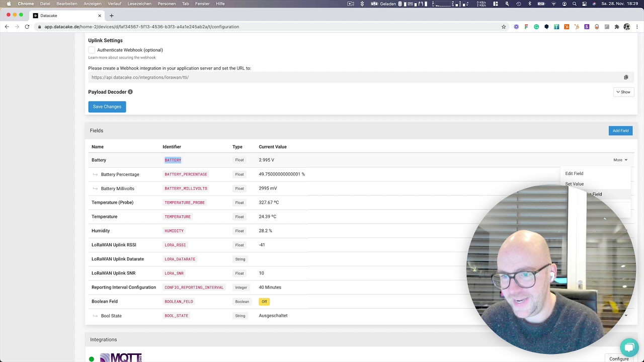Open the More dropdown for Battery
644x362 pixels.
(620, 160)
